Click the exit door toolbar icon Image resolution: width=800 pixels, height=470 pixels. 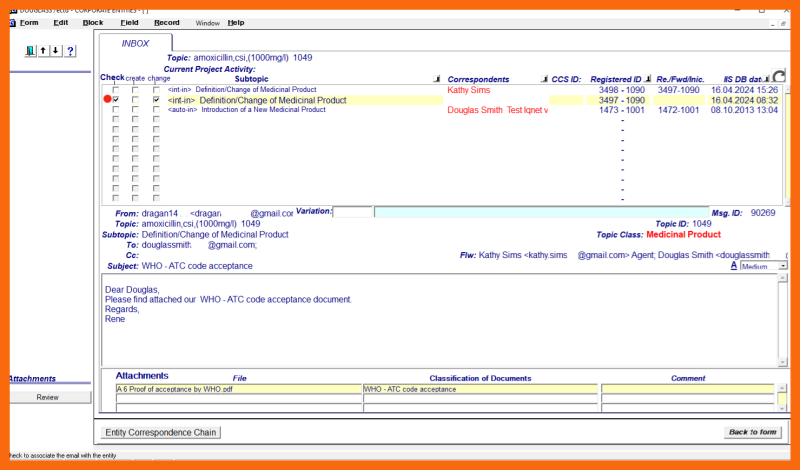point(31,51)
